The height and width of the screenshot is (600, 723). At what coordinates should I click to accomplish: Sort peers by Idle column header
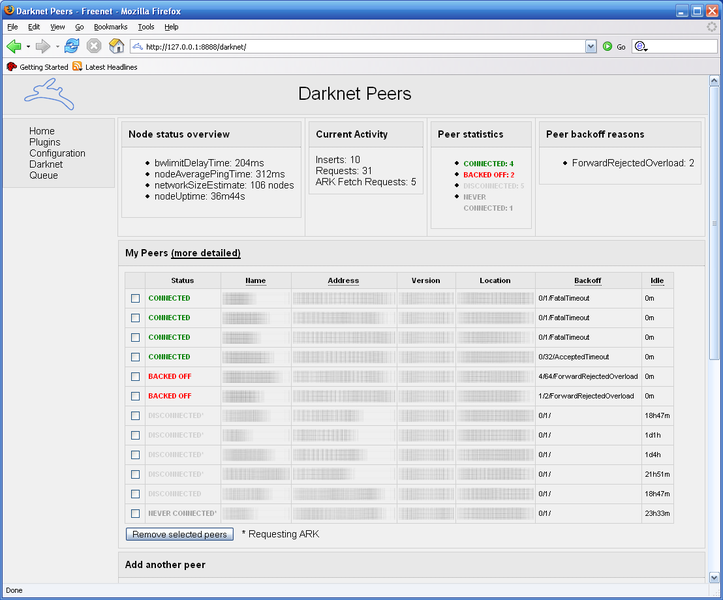coord(657,280)
